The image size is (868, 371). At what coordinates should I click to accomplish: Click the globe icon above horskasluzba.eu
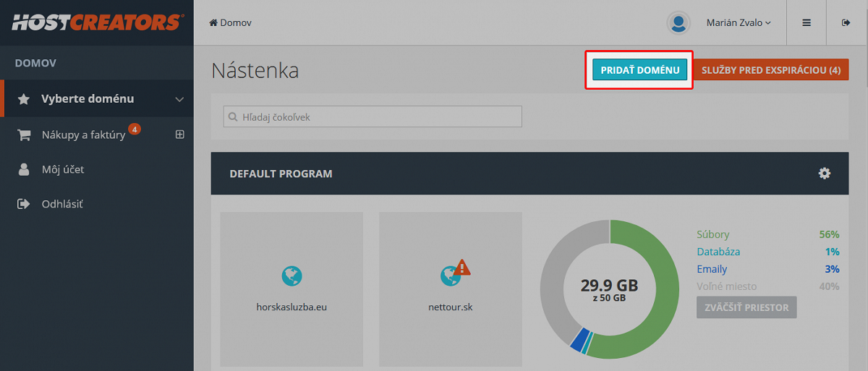click(292, 276)
